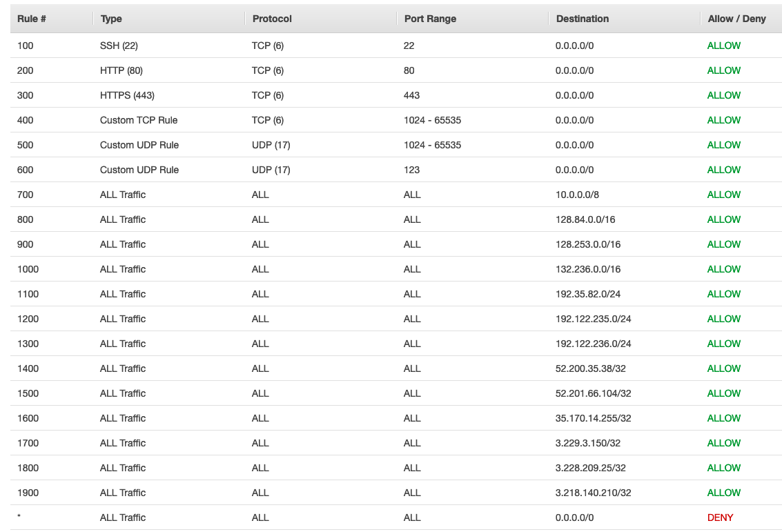This screenshot has height=532, width=782.
Task: Select the red DENY status
Action: coord(720,518)
